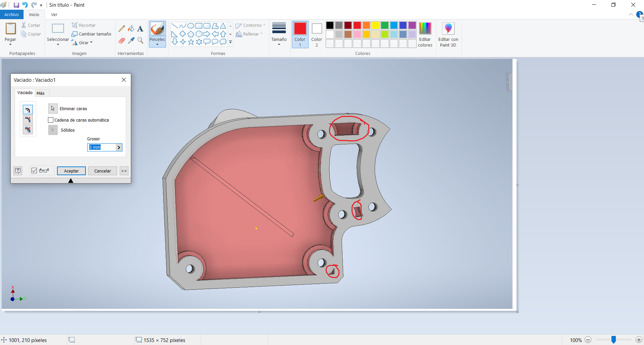The width and height of the screenshot is (644, 345).
Task: Select the Color picker eyedropper tool
Action: (131, 41)
